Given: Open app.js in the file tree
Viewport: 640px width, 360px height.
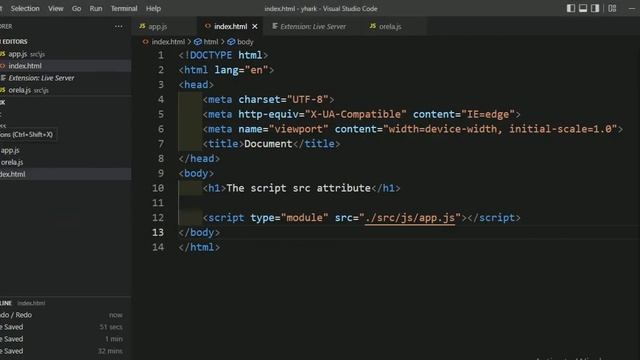Looking at the screenshot, I should pyautogui.click(x=65, y=150).
